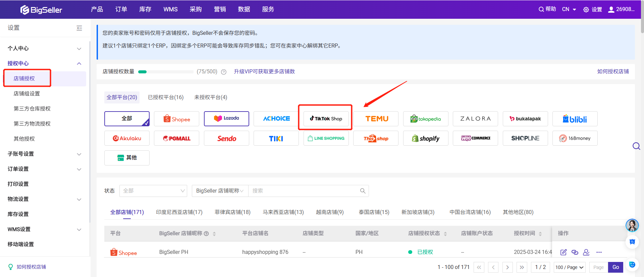Open more actions (three dots) for store row
Image resolution: width=644 pixels, height=277 pixels.
pos(599,252)
